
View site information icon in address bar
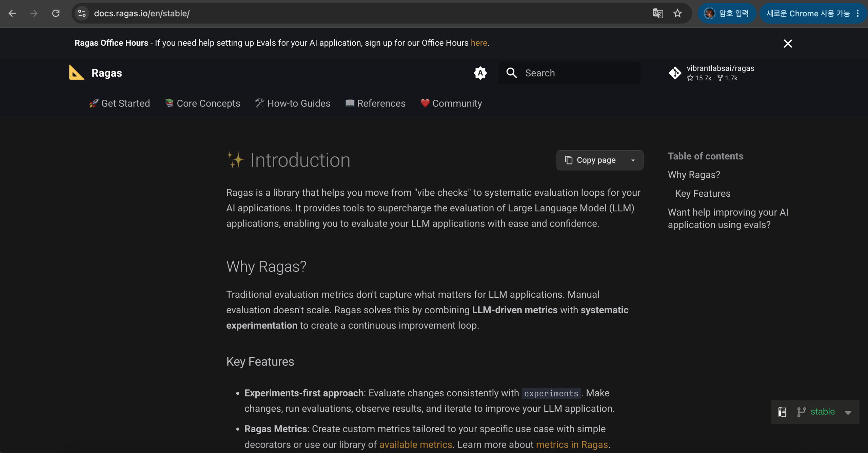[82, 14]
